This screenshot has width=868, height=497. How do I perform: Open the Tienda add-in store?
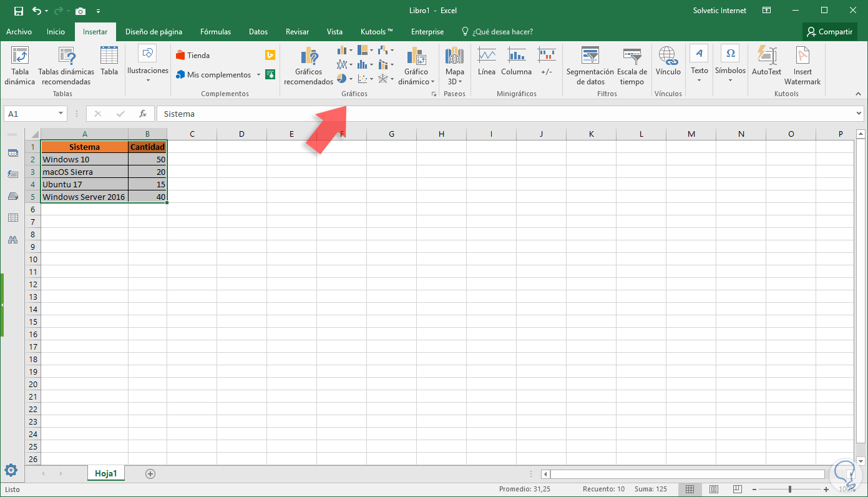193,56
